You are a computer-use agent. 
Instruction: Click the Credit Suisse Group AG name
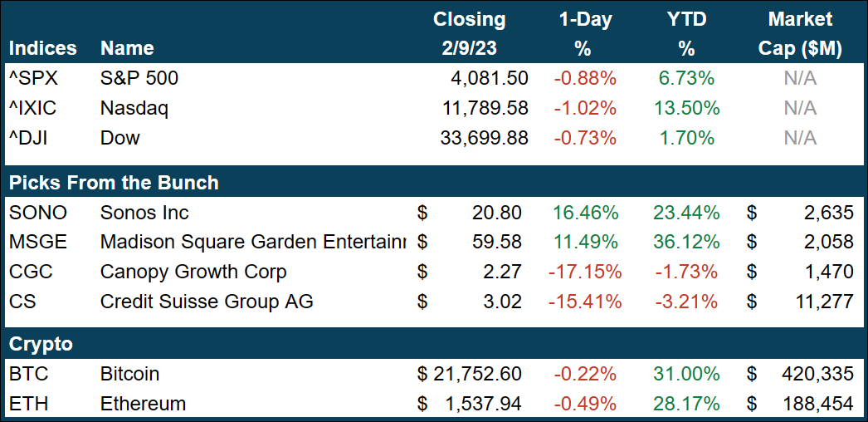pos(207,302)
